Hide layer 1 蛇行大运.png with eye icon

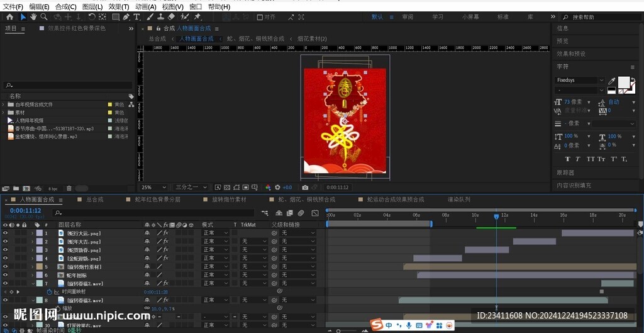tap(5, 234)
